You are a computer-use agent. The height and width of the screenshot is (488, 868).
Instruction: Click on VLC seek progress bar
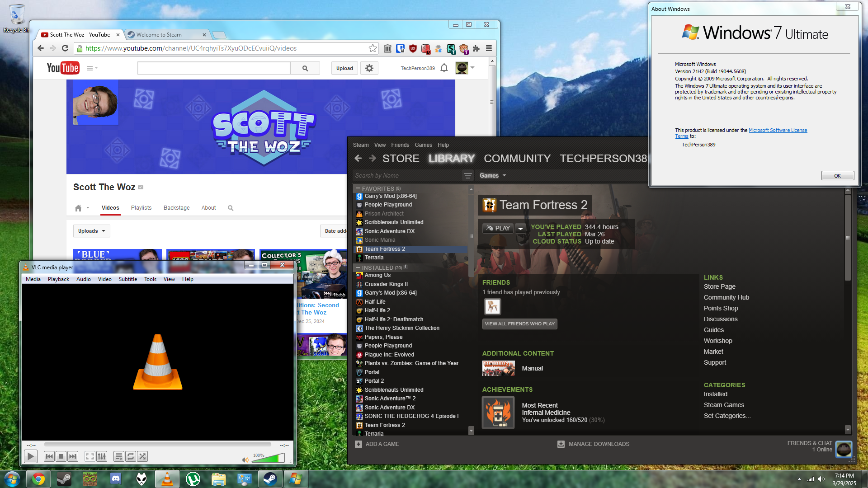[x=157, y=445]
